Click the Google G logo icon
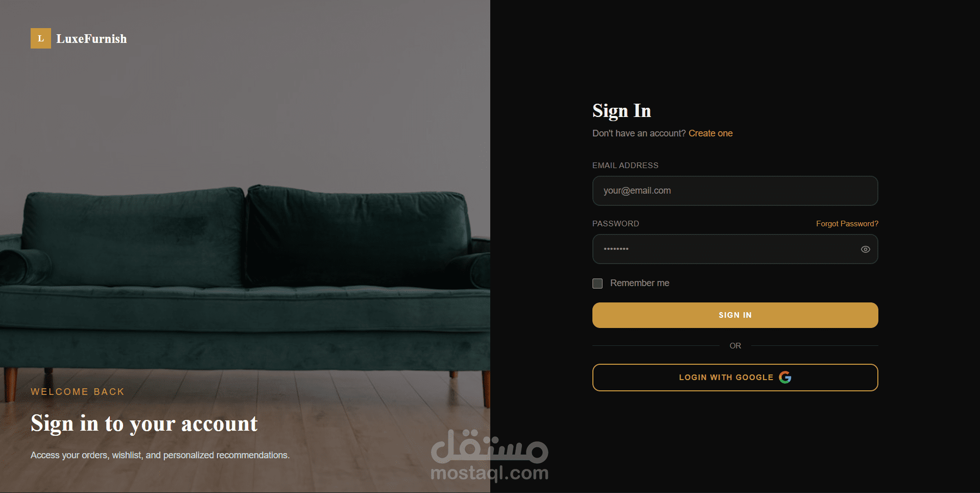 click(x=785, y=378)
